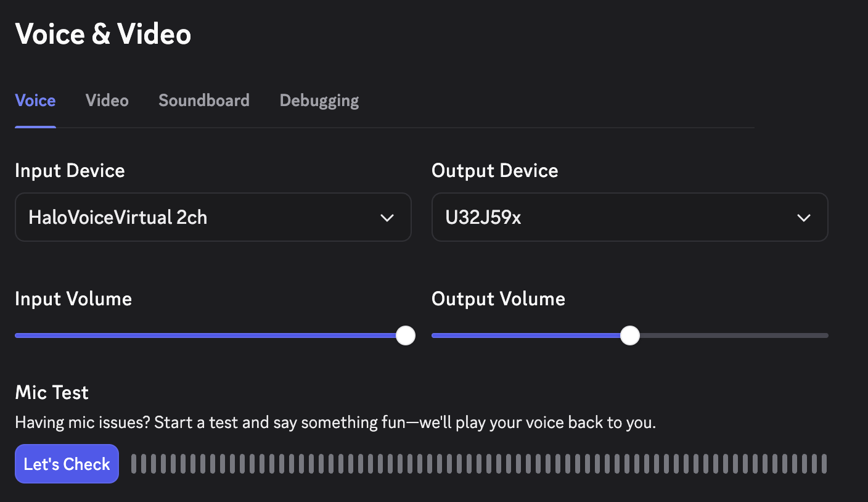
Task: Click the Output Device dropdown chevron
Action: click(803, 217)
